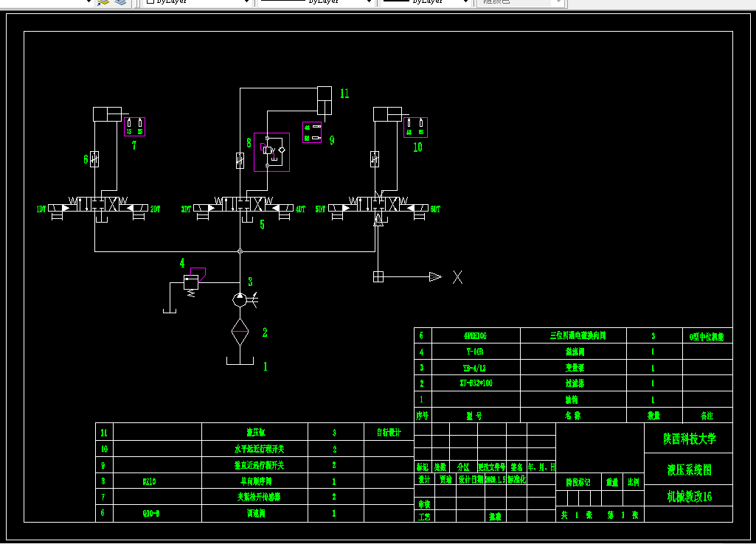The image size is (756, 544).
Task: Click the 油箱 name cell
Action: point(573,400)
